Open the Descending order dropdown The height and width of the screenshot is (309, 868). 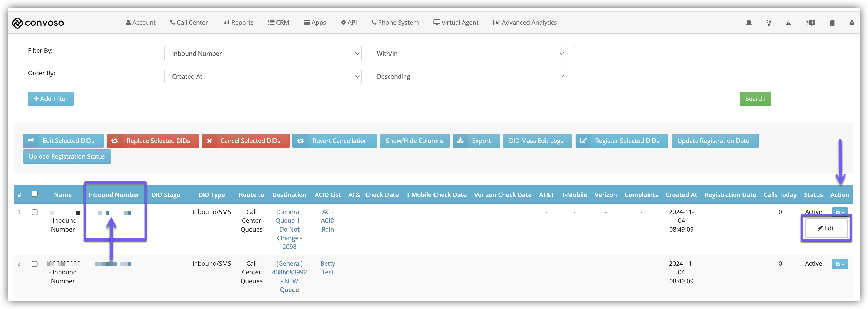(x=467, y=76)
